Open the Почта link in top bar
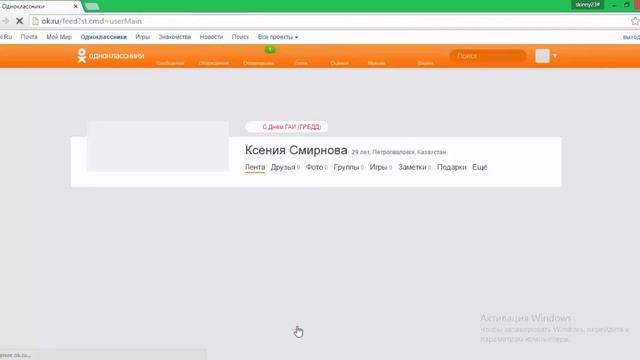Image resolution: width=640 pixels, height=360 pixels. (29, 37)
